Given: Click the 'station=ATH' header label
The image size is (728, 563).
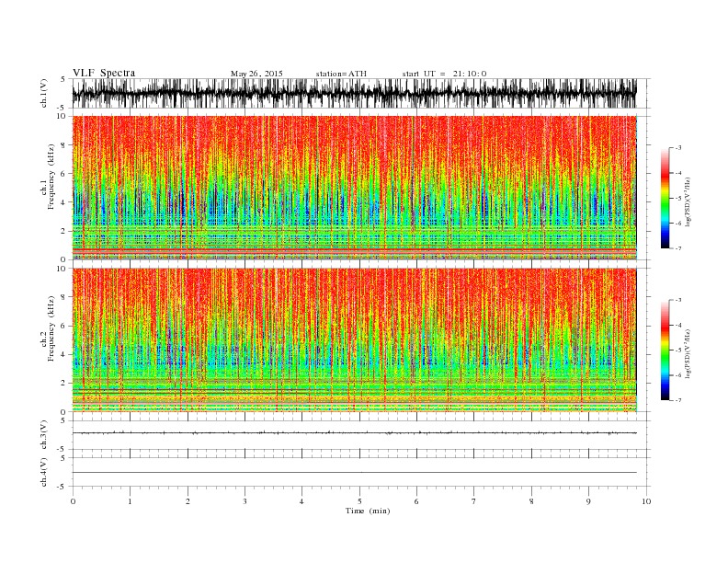Looking at the screenshot, I should 341,74.
